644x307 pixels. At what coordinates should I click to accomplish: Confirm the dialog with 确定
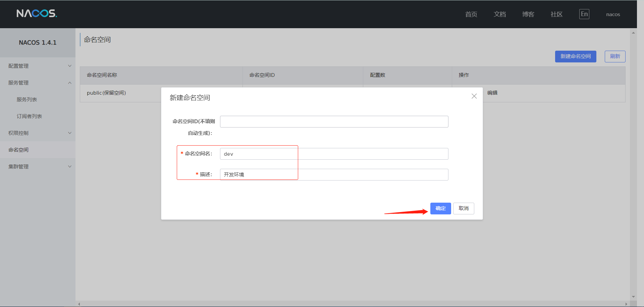(441, 208)
